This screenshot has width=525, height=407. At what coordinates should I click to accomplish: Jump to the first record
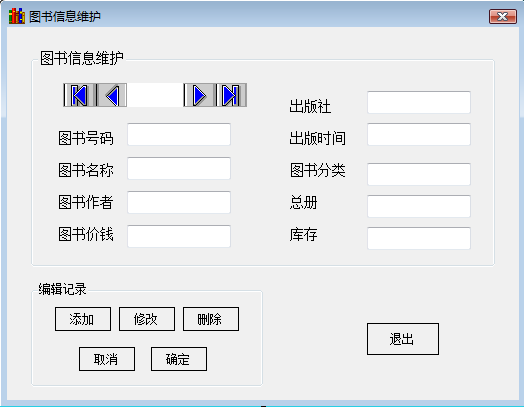coord(80,95)
